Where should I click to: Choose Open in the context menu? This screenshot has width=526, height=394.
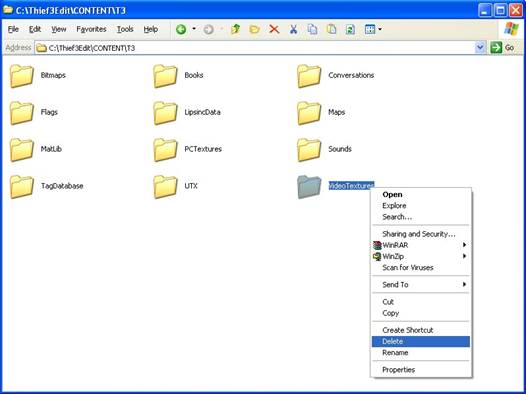421,194
